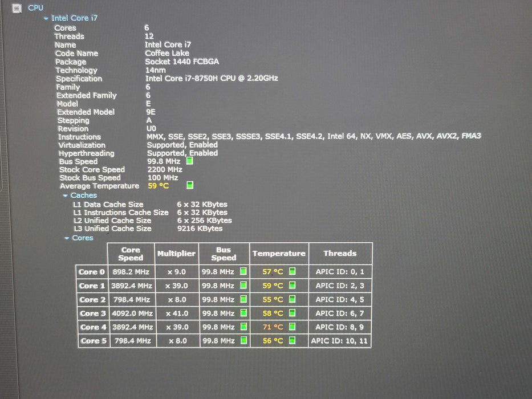
Task: Click Core 4's green bus speed indicator
Action: click(243, 327)
